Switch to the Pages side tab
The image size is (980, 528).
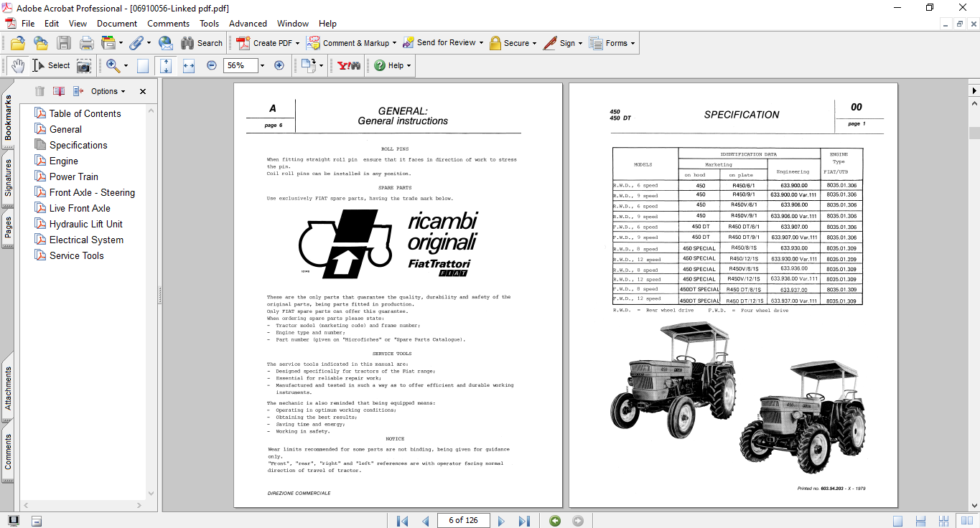(x=9, y=228)
